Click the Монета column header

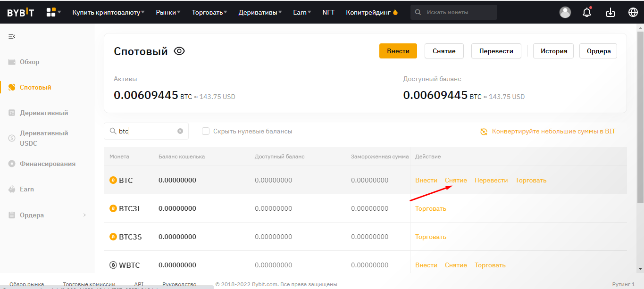click(x=119, y=157)
